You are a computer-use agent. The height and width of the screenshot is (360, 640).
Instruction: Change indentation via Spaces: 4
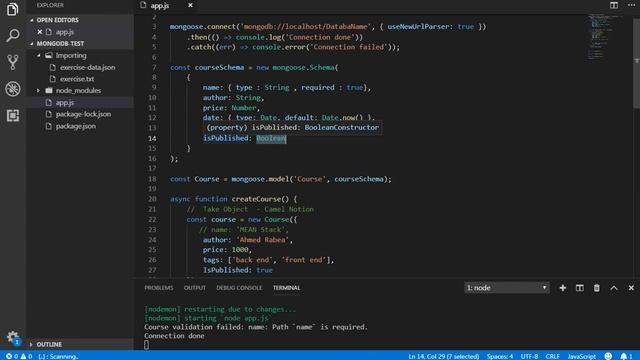pyautogui.click(x=500, y=356)
